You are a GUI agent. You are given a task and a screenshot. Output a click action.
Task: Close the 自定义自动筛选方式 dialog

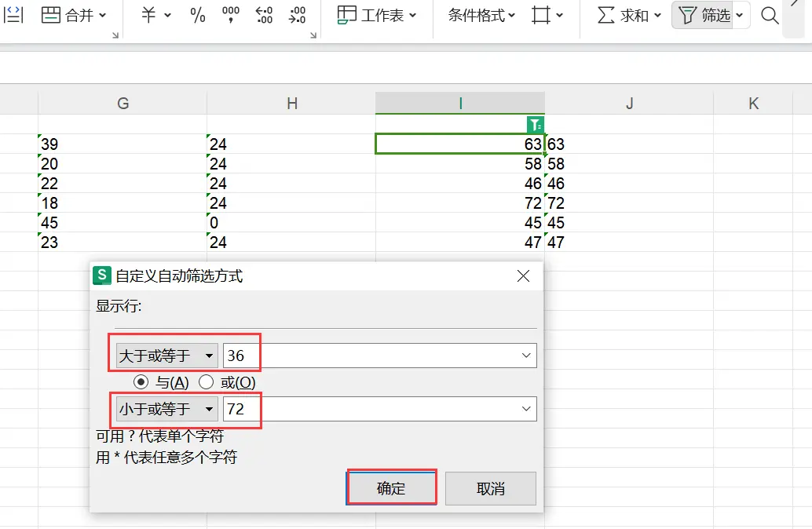point(524,276)
